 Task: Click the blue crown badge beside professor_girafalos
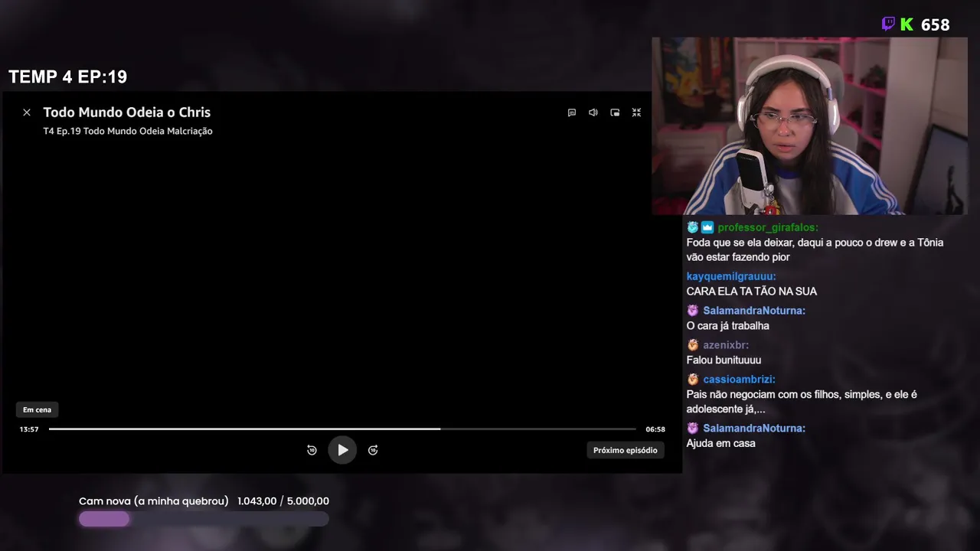(x=707, y=227)
